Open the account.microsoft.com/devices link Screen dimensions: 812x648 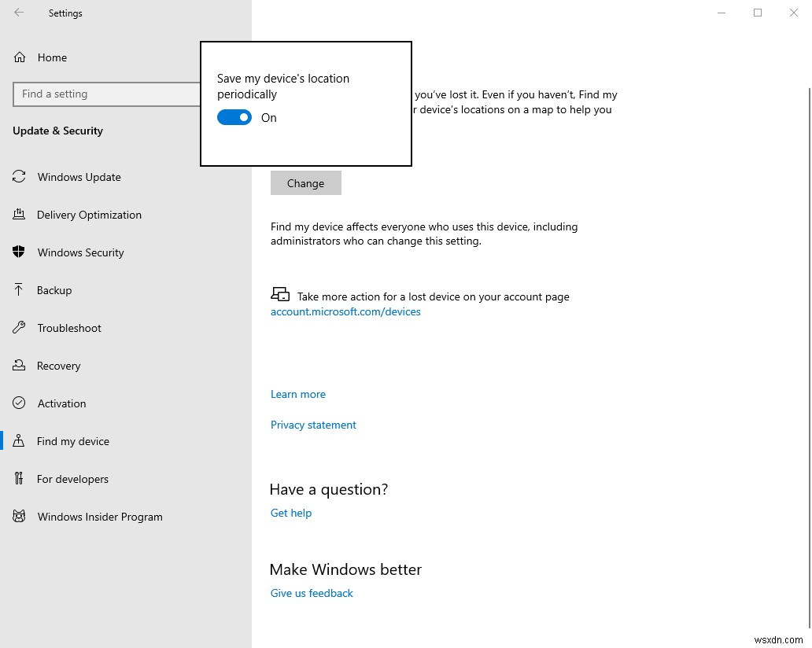point(345,311)
